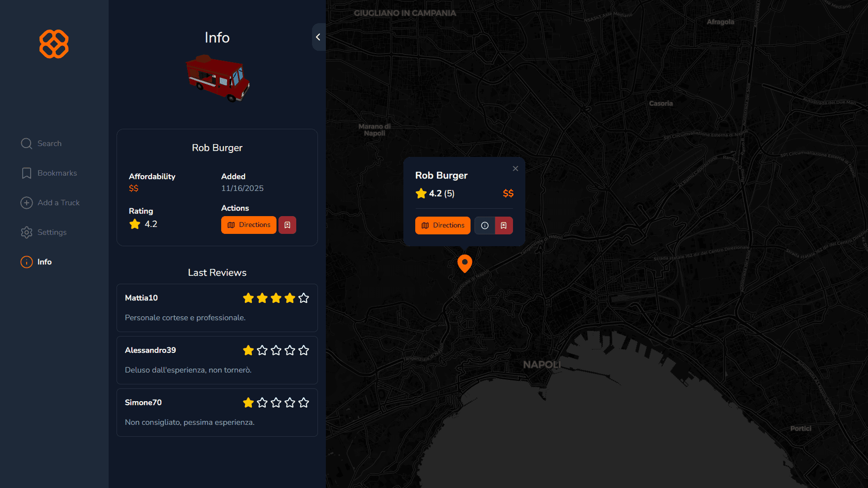Screen dimensions: 868x488
Task: Collapse the Info side panel
Action: coord(318,37)
